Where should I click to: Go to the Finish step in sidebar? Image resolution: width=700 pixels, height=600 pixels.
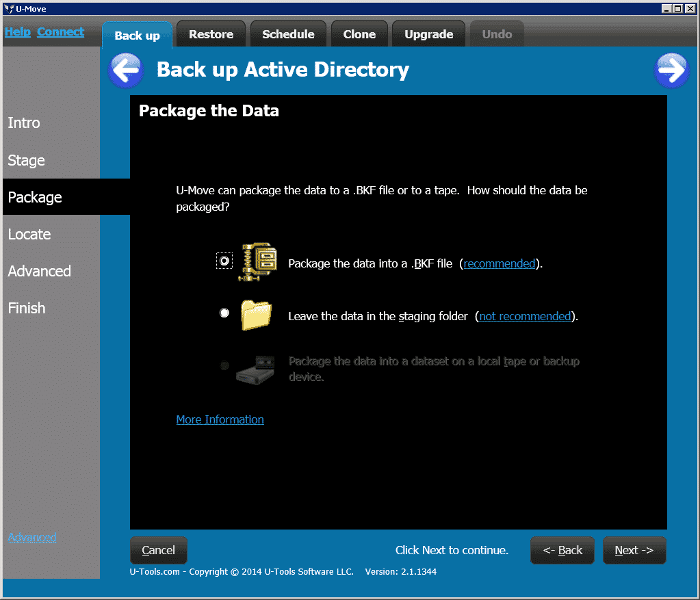coord(27,308)
